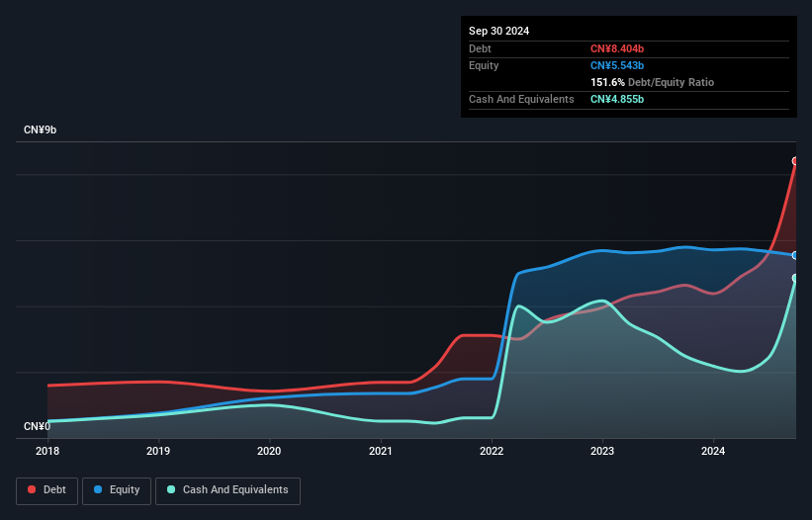This screenshot has height=520, width=812.
Task: Click the blue Equity legend dot
Action: click(x=98, y=489)
